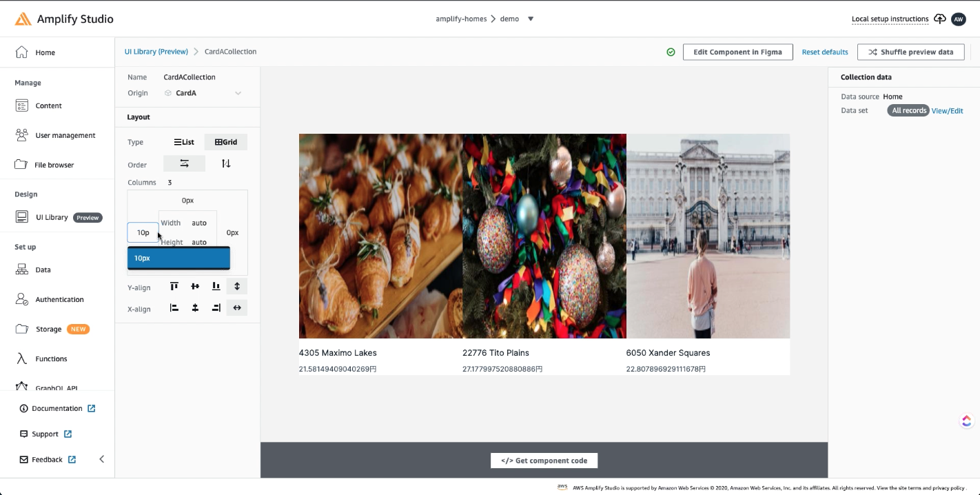Image resolution: width=980 pixels, height=495 pixels.
Task: Open User management in the sidebar
Action: (x=65, y=135)
